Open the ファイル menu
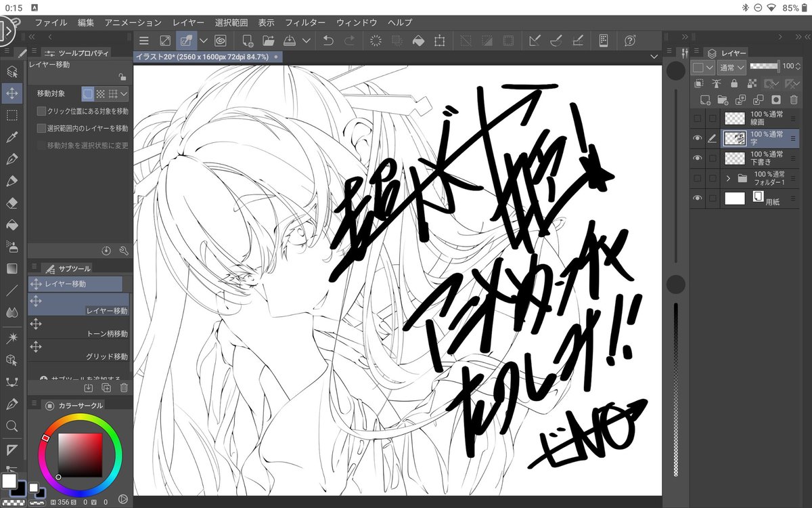This screenshot has width=812, height=508. tap(51, 22)
